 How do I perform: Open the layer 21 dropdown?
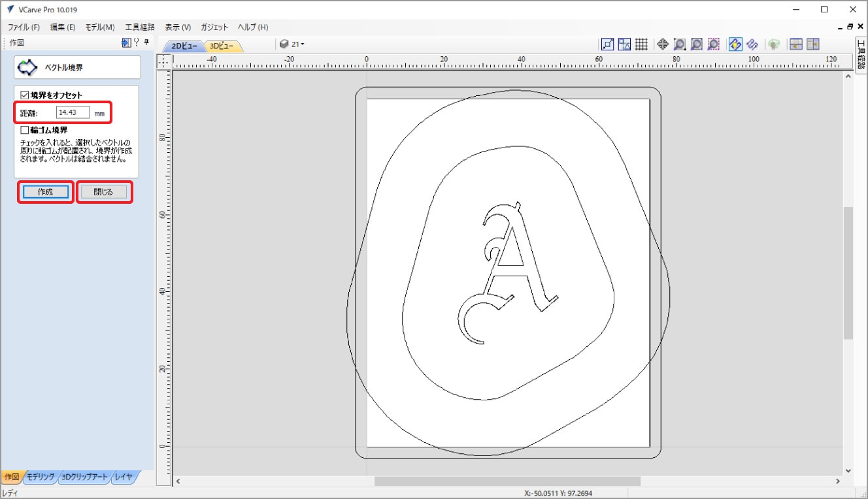pos(292,44)
